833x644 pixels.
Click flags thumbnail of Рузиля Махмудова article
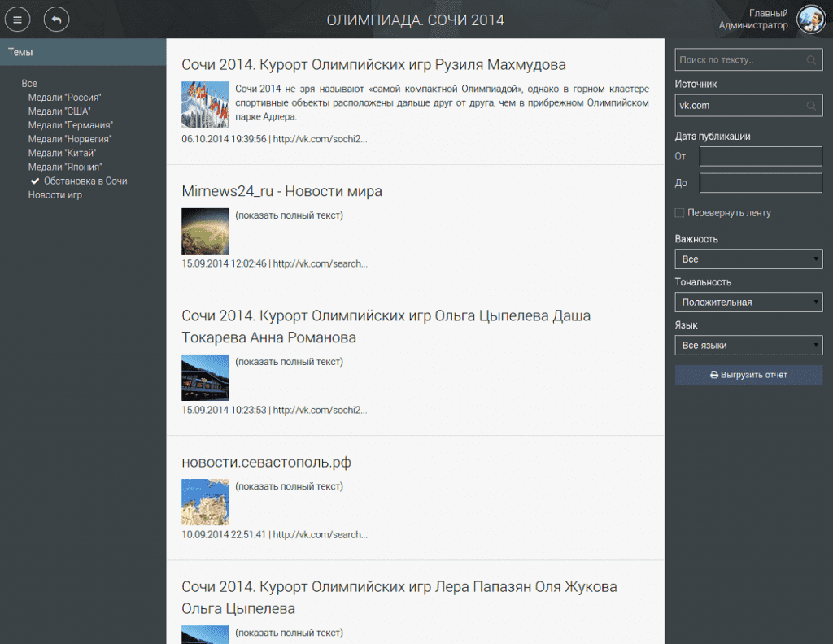tap(205, 105)
